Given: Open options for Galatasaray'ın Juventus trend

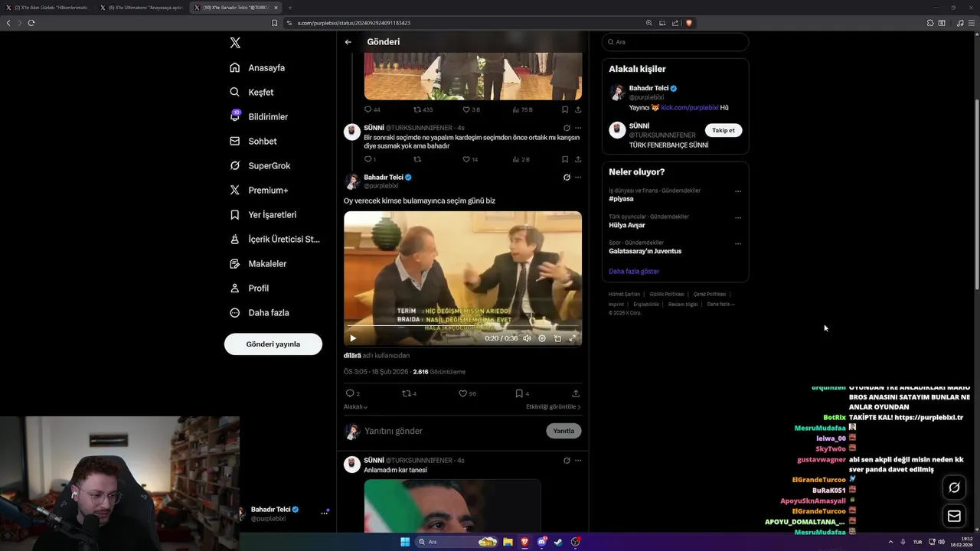Looking at the screenshot, I should pos(738,243).
